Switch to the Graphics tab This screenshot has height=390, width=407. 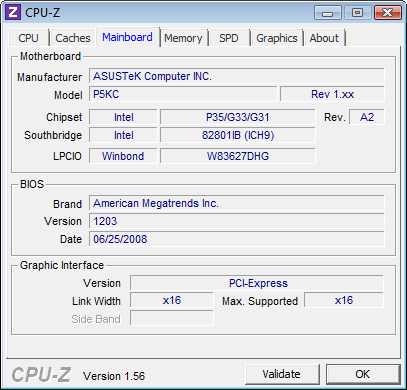277,38
